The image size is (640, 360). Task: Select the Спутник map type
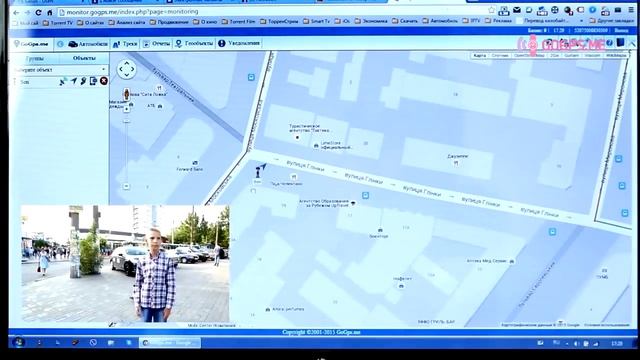(500, 56)
